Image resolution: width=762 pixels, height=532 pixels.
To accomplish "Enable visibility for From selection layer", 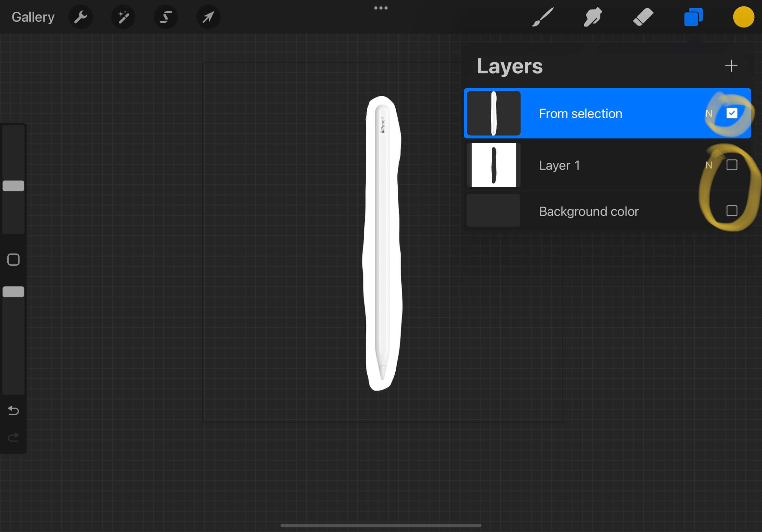I will tap(731, 113).
